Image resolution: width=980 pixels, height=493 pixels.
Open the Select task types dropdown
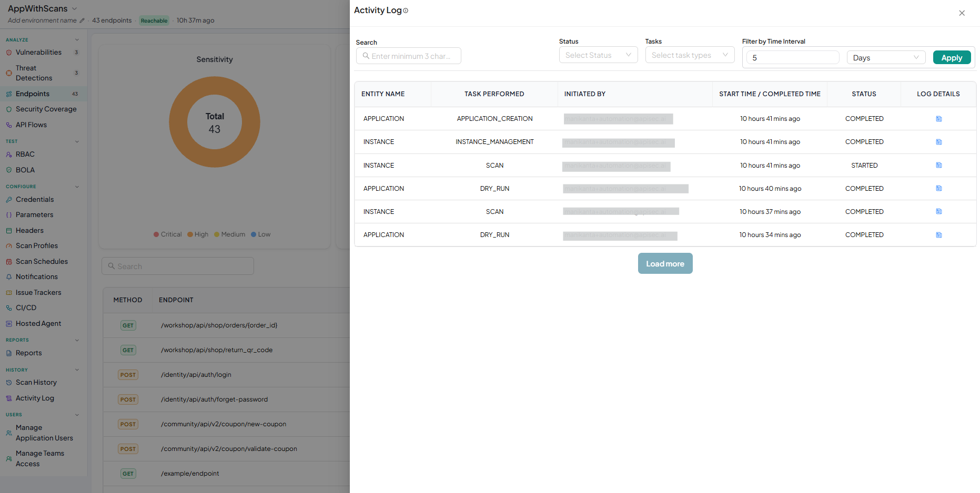pyautogui.click(x=690, y=55)
